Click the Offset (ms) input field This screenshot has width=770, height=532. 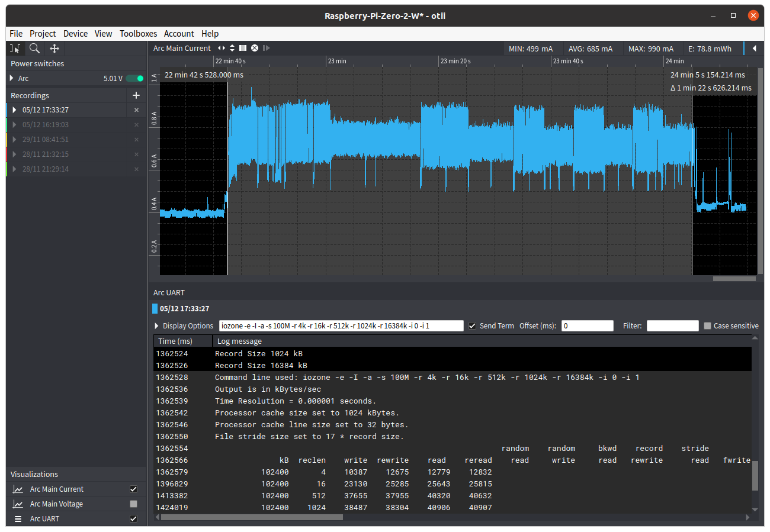[x=588, y=325]
